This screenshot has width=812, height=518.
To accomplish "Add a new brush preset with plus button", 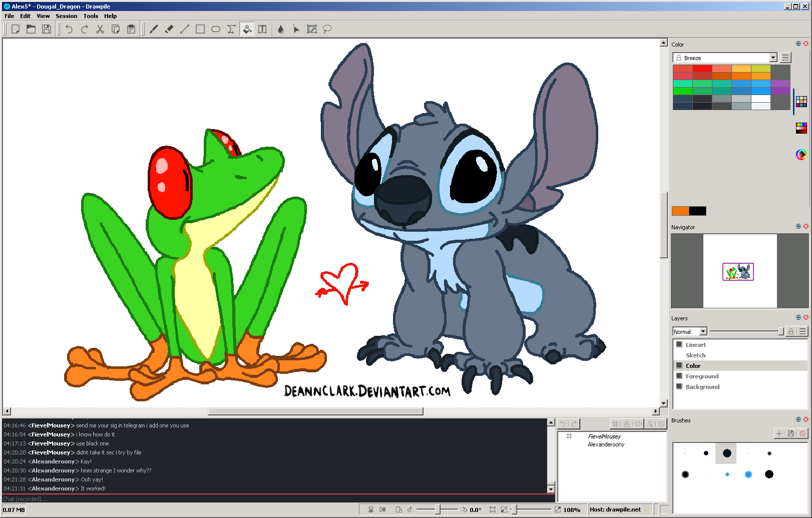I will pos(779,433).
